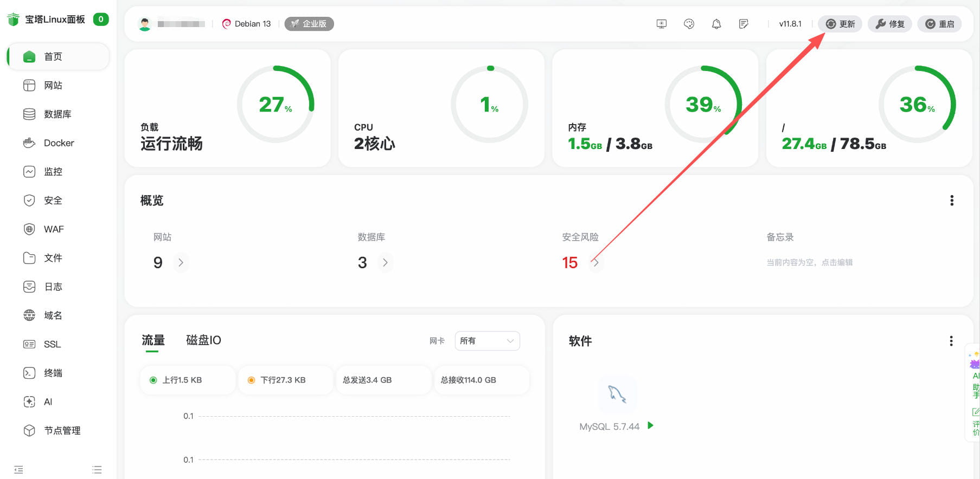Expand the 数据库 count arrow
Image resolution: width=980 pixels, height=479 pixels.
point(385,262)
